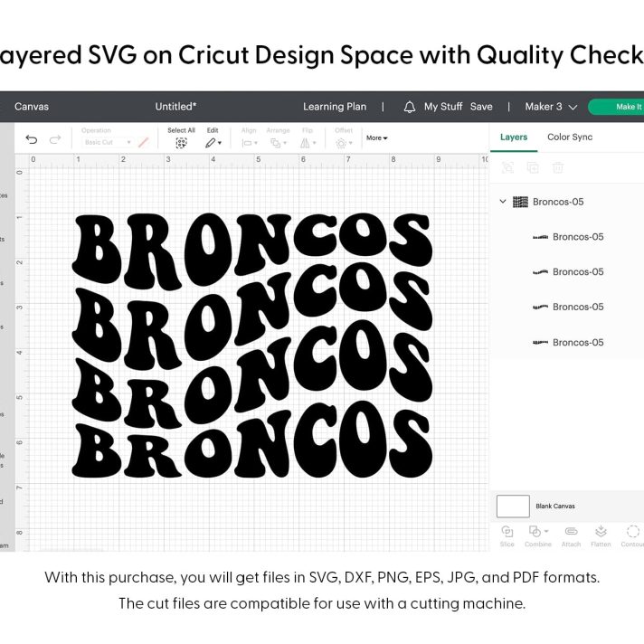Click the Blank Canvas thumbnail
Screen dimensions: 644x644
pyautogui.click(x=513, y=506)
